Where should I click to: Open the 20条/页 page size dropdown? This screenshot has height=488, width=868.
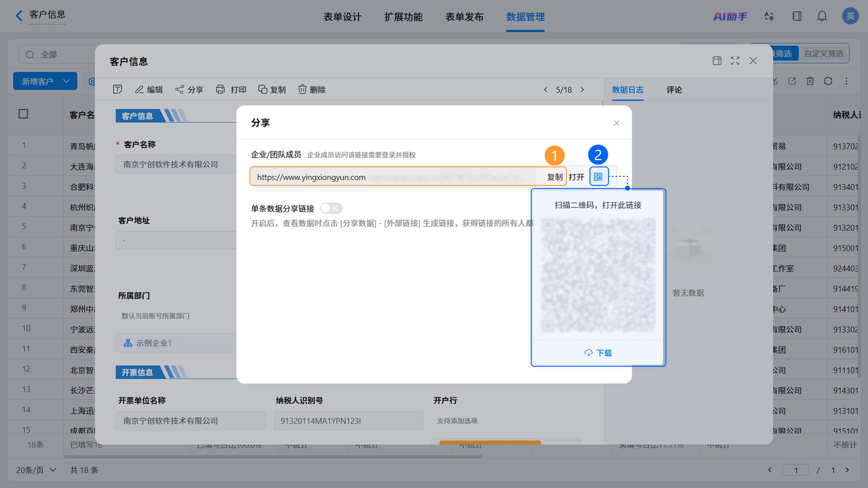pyautogui.click(x=36, y=470)
